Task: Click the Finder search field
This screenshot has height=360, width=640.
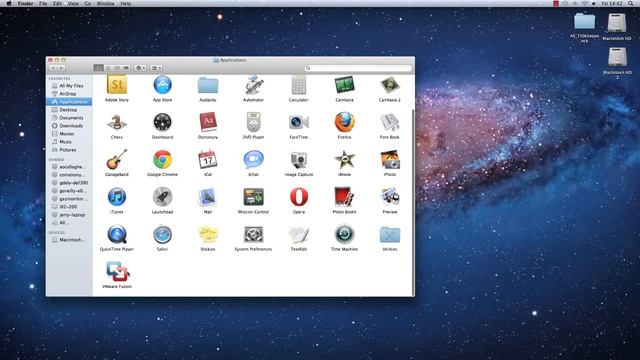Action: (x=358, y=68)
